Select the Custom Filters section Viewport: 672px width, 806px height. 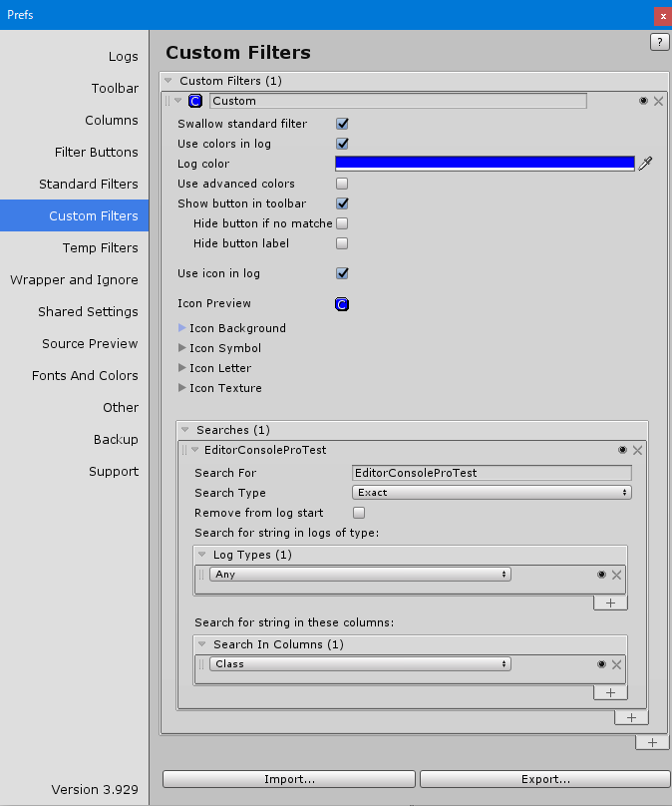[75, 215]
